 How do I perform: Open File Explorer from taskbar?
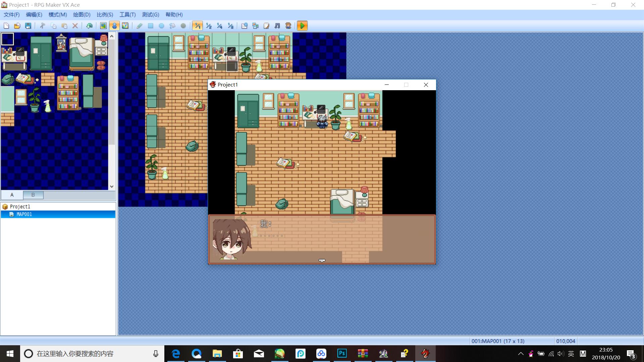click(x=217, y=354)
